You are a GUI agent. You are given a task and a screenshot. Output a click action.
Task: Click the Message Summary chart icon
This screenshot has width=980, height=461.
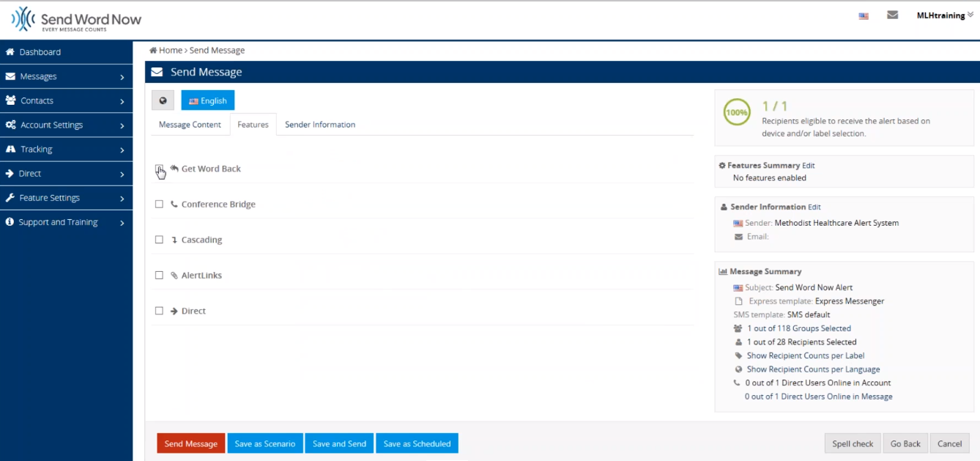(x=723, y=271)
